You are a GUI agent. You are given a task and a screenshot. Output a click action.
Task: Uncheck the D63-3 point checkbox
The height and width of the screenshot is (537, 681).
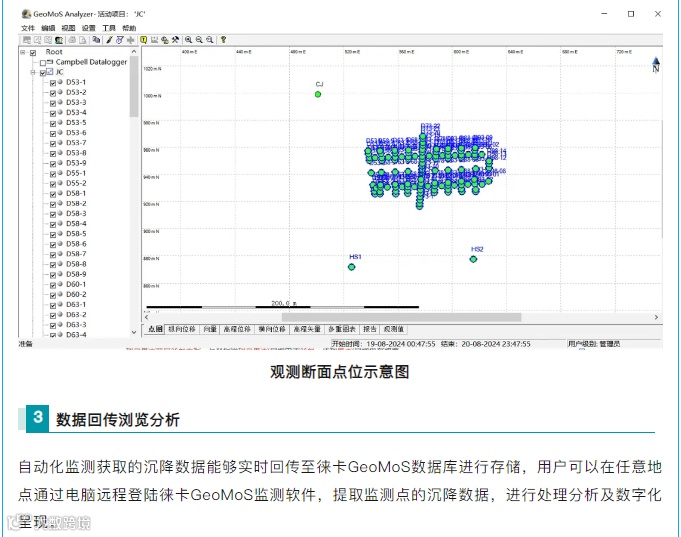(x=53, y=325)
